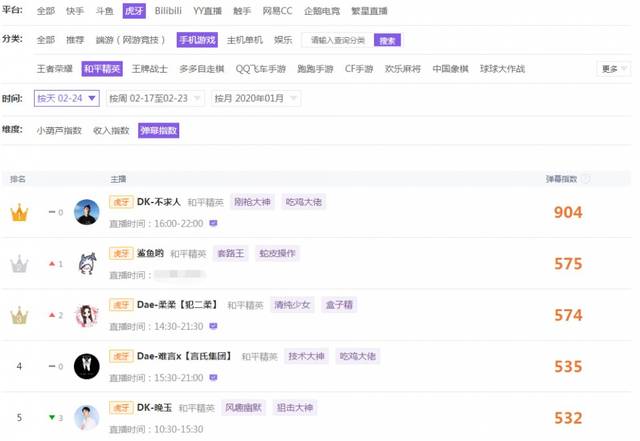
Task: Click the schedule icon after 14:30-21:30
Action: point(213,326)
